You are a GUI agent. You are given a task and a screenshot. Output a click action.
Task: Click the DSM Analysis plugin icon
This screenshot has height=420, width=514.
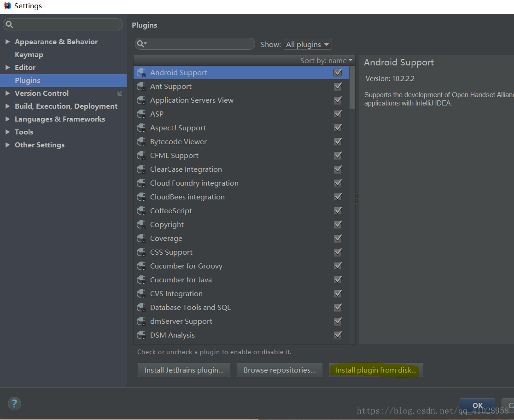(x=141, y=335)
